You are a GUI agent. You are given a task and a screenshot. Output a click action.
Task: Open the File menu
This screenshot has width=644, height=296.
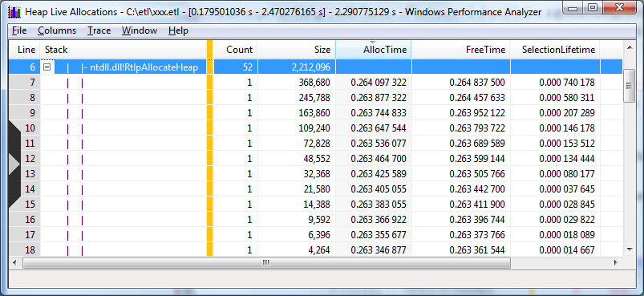(19, 30)
